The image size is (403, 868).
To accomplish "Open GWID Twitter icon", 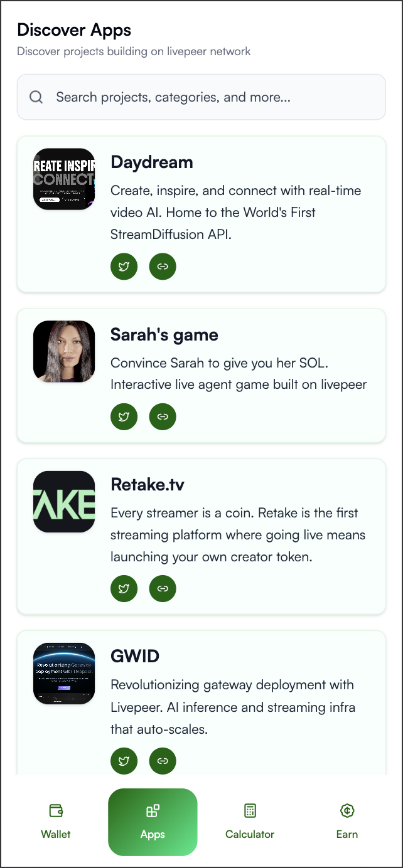I will coord(124,761).
